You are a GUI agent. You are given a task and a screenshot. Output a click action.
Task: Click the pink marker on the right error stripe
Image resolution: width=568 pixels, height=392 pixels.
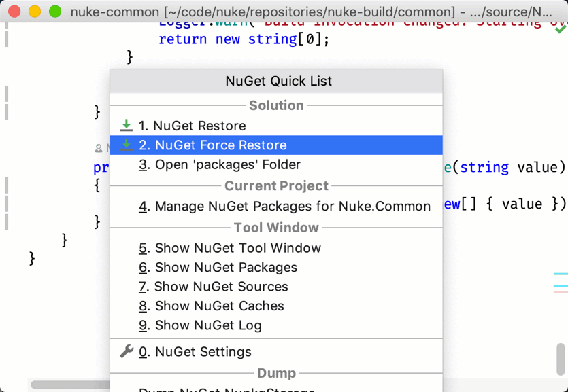561,293
